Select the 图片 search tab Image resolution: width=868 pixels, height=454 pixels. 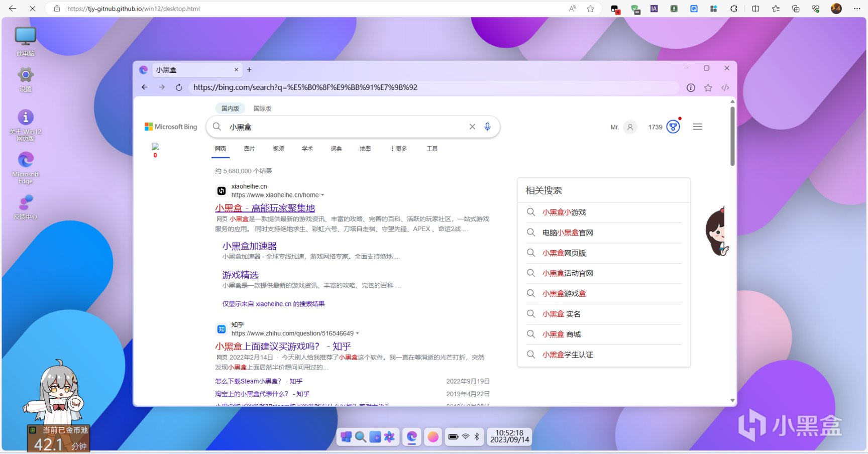click(249, 149)
